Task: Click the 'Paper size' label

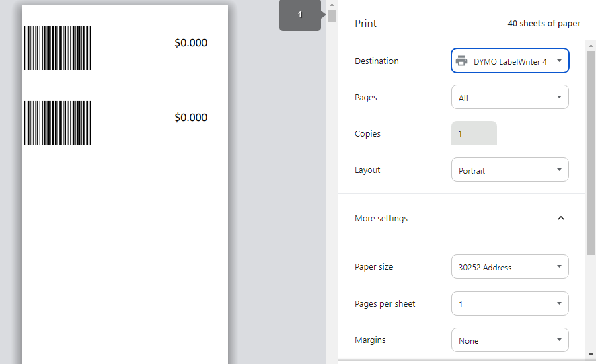Action: (373, 267)
